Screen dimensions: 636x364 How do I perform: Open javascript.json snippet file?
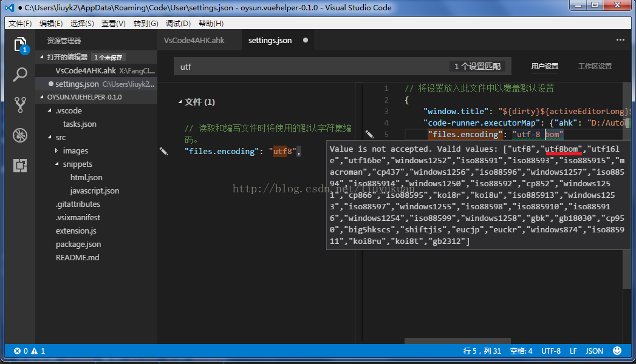tap(95, 190)
